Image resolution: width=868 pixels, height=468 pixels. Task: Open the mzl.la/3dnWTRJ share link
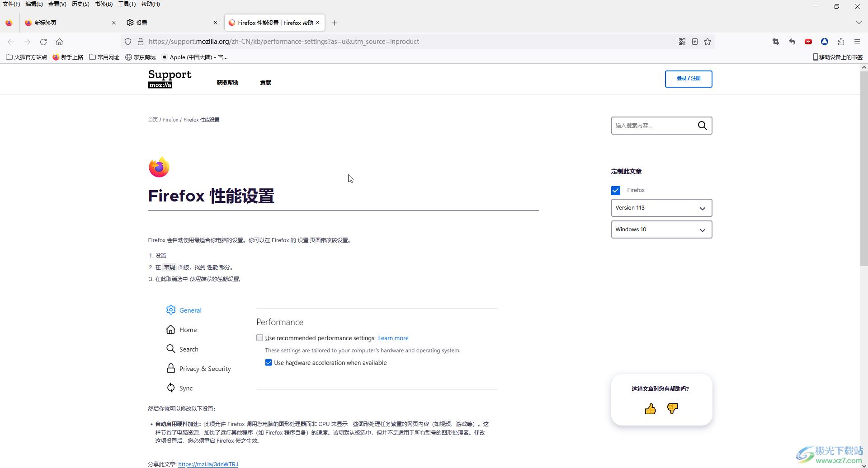pos(208,464)
